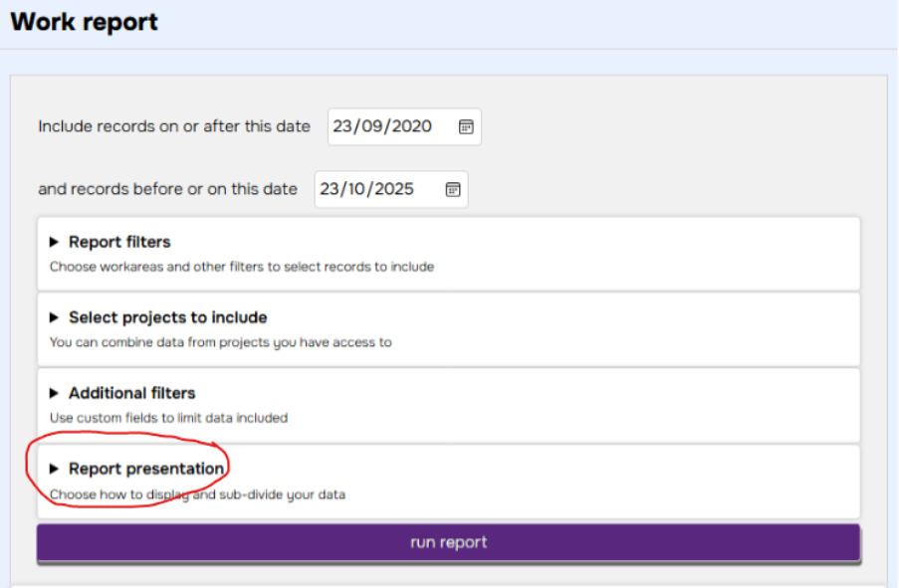899x588 pixels.
Task: Click the 'Choose how to display and sub-divide' text
Action: point(197,493)
